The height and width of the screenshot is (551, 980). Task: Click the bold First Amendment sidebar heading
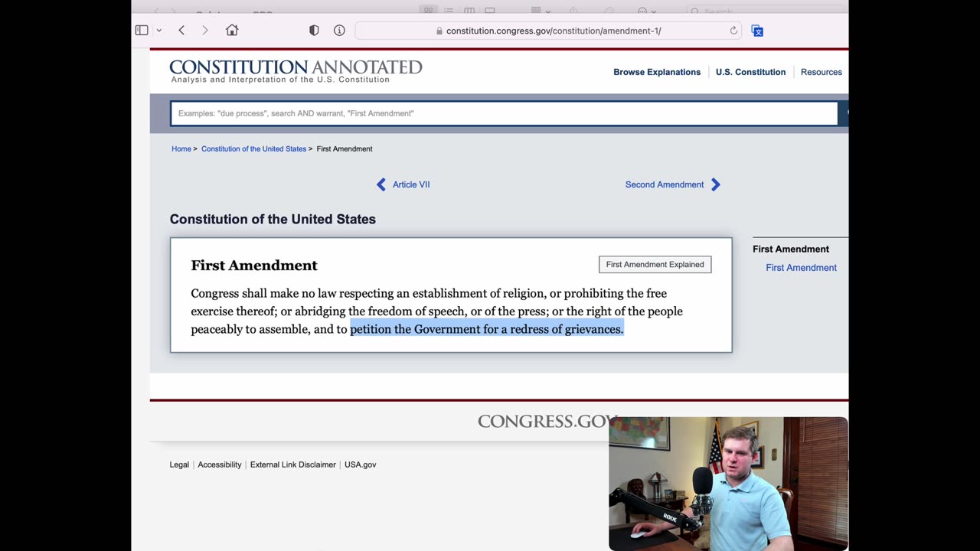pos(791,249)
